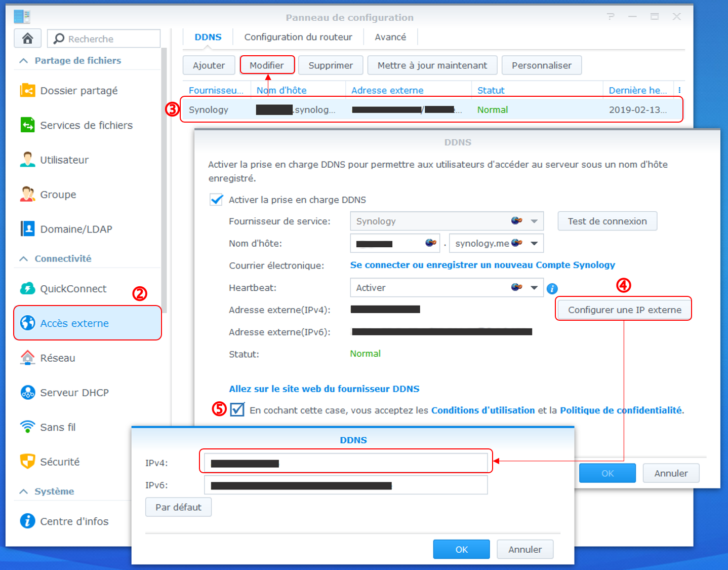
Task: Open the Groupe icon
Action: (27, 195)
